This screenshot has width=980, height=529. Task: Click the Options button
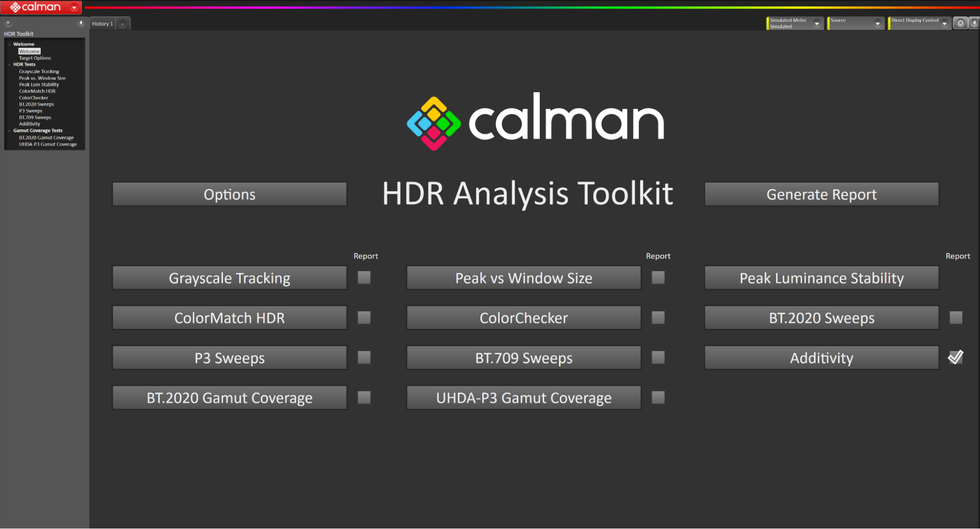[x=229, y=195]
